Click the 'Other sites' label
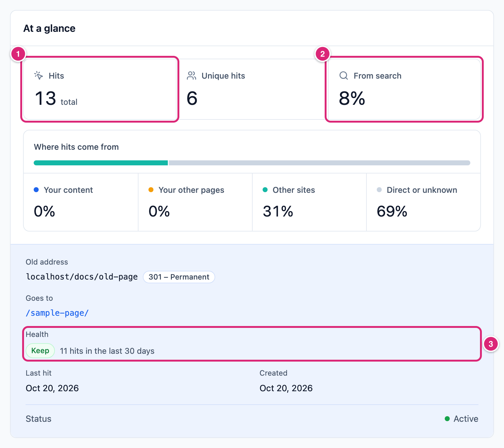 pyautogui.click(x=294, y=190)
